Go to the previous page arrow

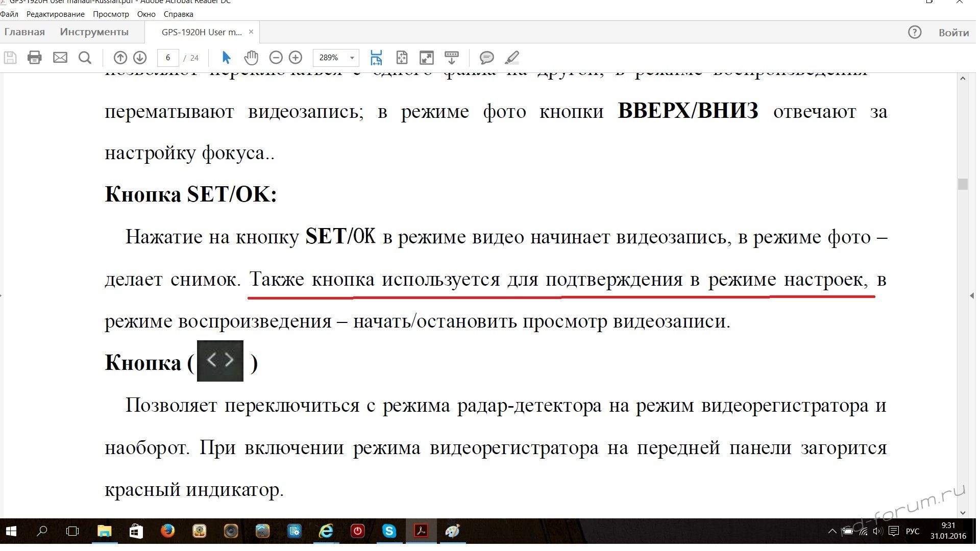pyautogui.click(x=120, y=58)
